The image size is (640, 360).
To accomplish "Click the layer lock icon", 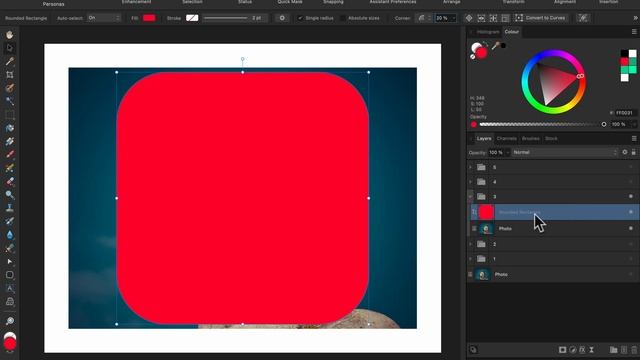I will click(633, 152).
